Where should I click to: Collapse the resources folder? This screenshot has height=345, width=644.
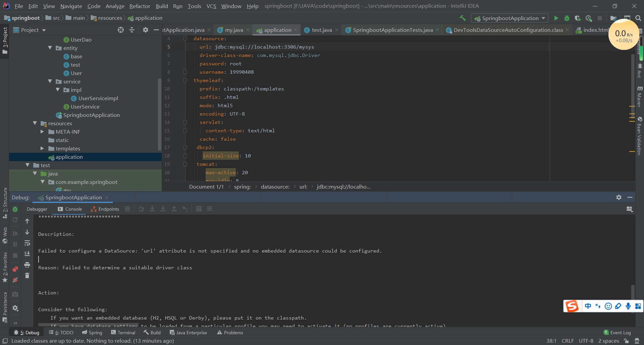point(35,123)
